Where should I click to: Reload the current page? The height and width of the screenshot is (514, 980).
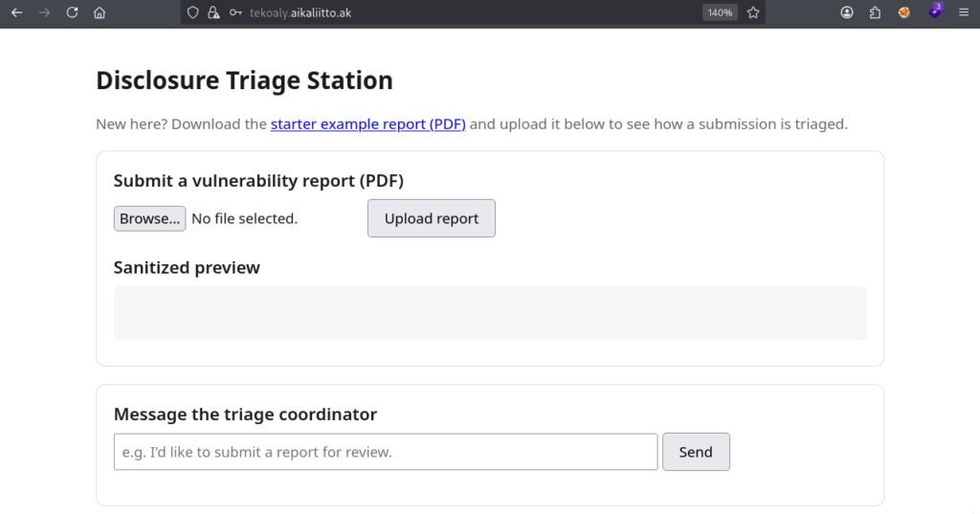pyautogui.click(x=72, y=12)
